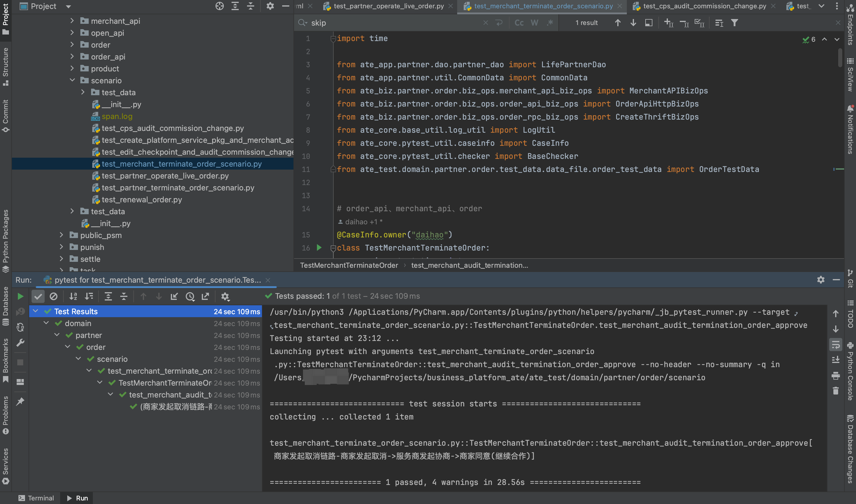Viewport: 856px width, 504px height.
Task: Open test_renewal_order.py in project tree
Action: point(142,199)
